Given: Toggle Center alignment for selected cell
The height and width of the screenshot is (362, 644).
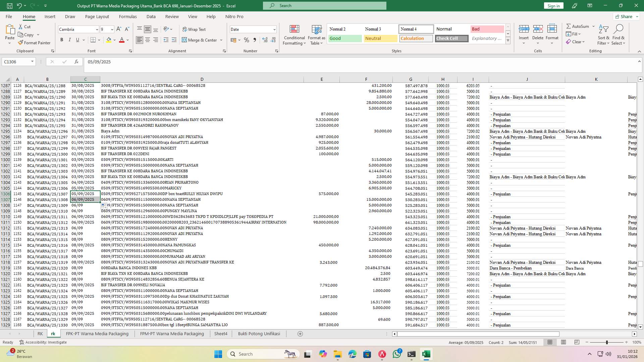Looking at the screenshot, I should tap(147, 40).
